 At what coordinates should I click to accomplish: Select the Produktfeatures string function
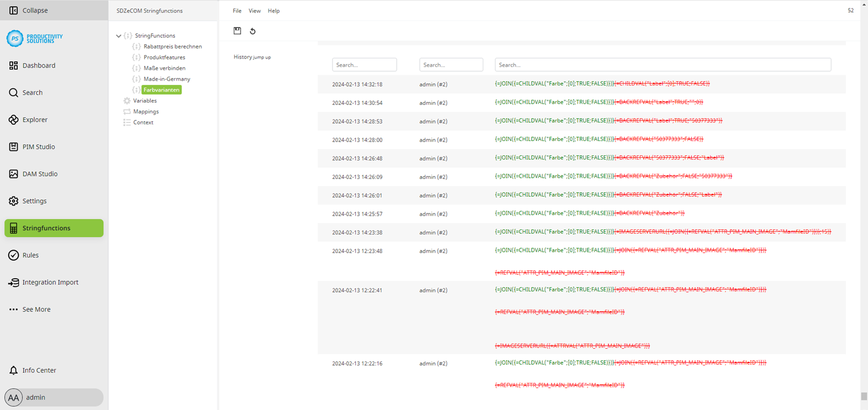pyautogui.click(x=164, y=57)
